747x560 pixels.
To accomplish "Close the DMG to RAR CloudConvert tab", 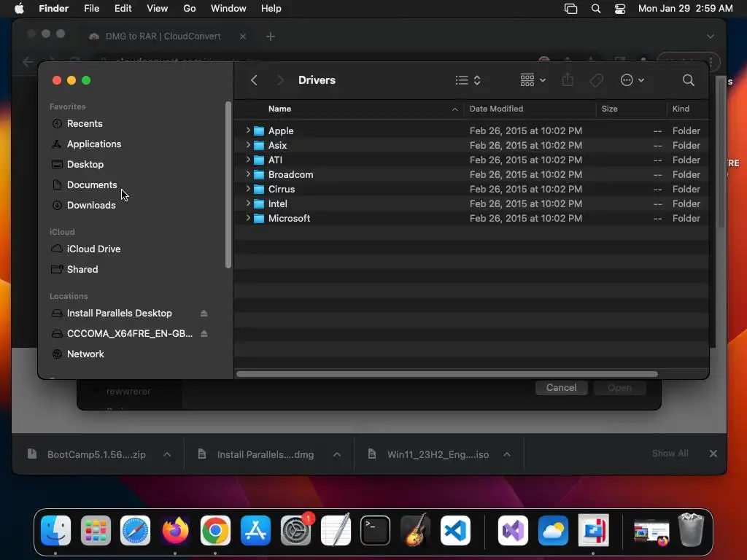I will coord(243,36).
